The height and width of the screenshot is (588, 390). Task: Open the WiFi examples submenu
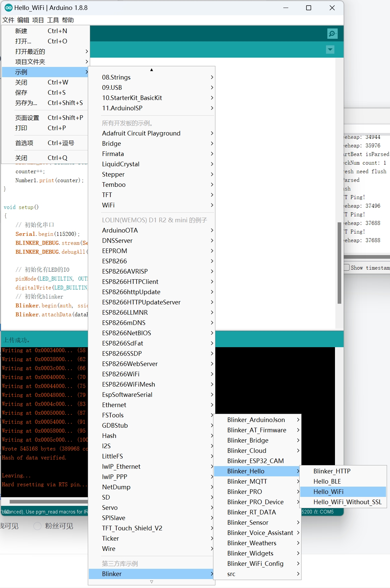click(x=152, y=205)
